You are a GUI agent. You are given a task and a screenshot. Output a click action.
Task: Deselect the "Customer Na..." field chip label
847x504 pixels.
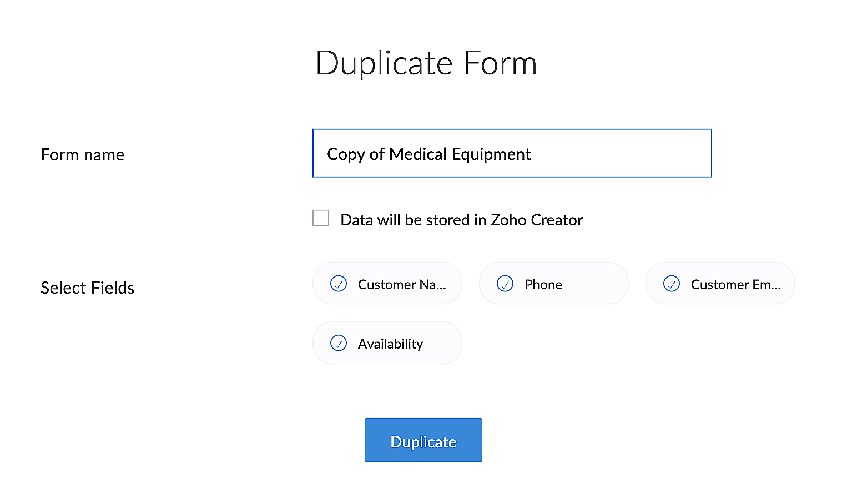pos(402,285)
